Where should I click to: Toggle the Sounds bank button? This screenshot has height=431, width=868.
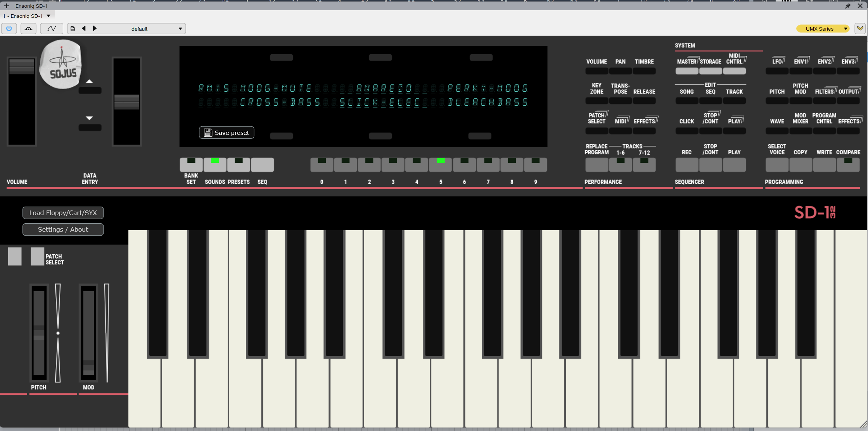pyautogui.click(x=215, y=165)
